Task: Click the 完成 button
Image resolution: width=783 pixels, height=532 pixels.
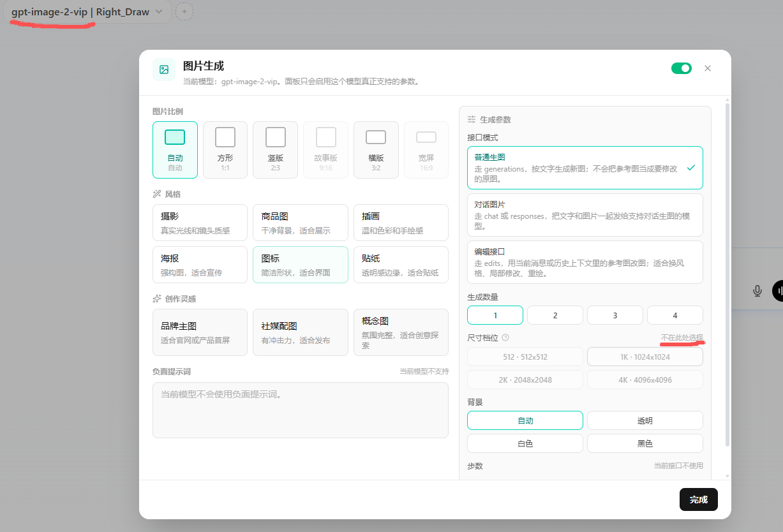Action: 699,499
